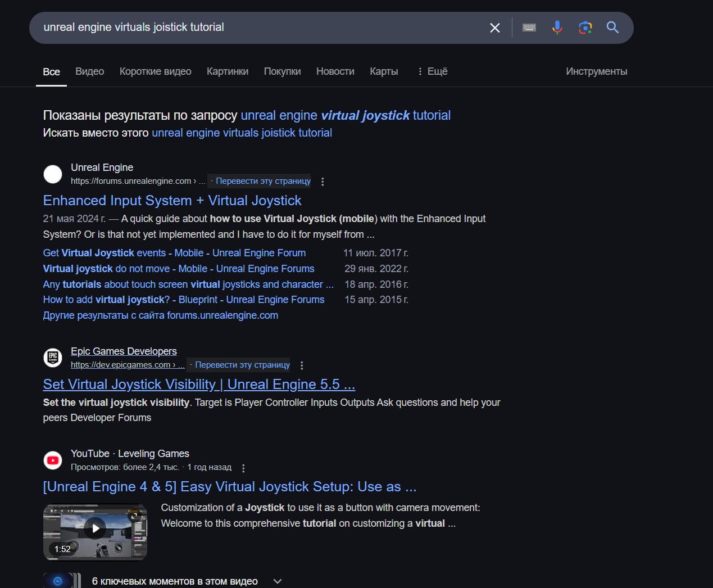This screenshot has height=588, width=713.
Task: Select the Все tab
Action: [51, 72]
